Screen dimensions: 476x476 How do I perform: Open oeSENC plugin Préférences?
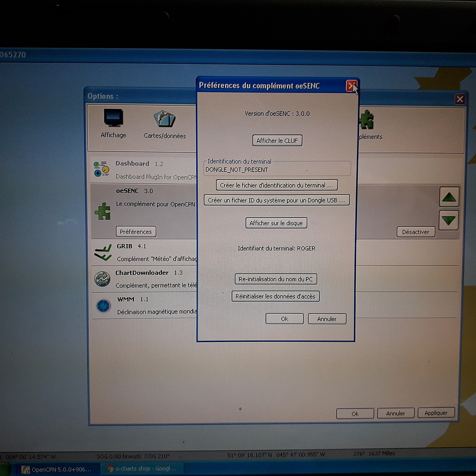coord(136,231)
